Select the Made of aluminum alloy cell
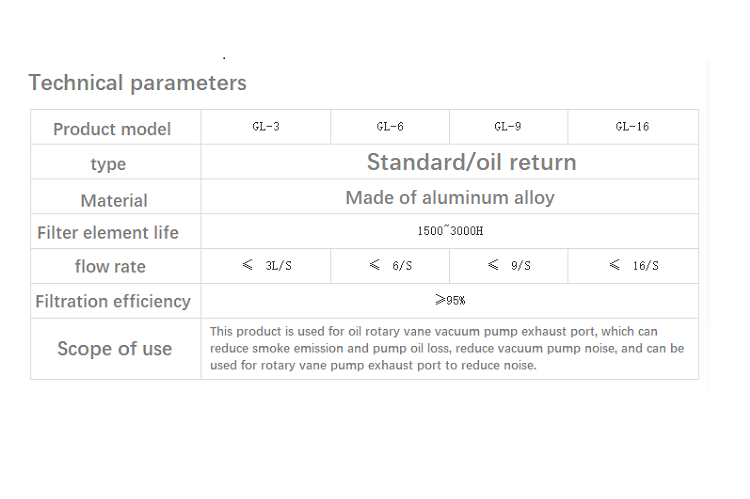Screen dimensions: 750x499 click(450, 198)
